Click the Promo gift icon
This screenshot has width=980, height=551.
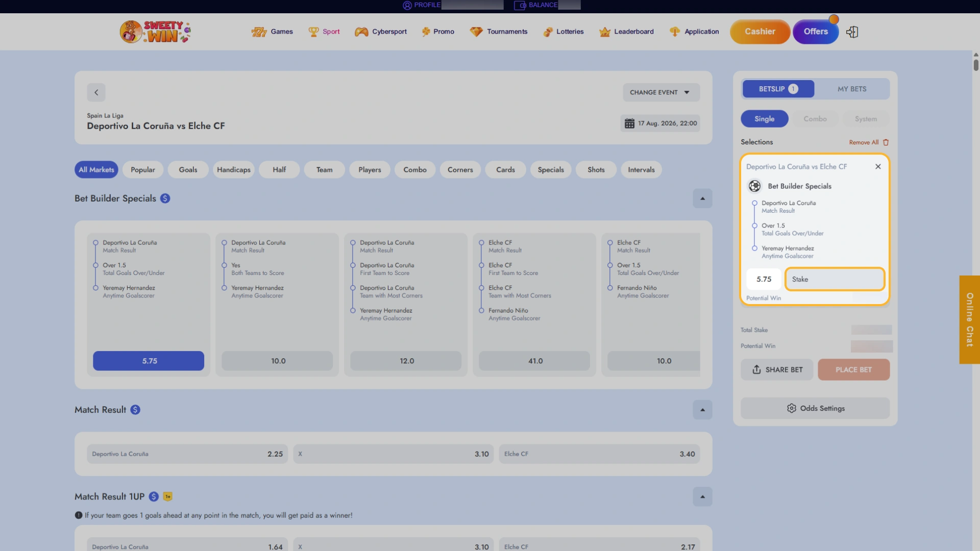point(426,32)
